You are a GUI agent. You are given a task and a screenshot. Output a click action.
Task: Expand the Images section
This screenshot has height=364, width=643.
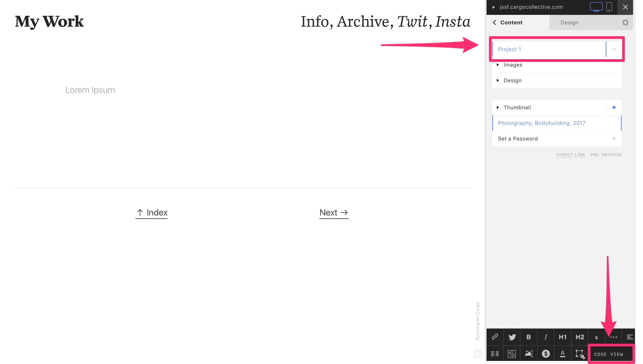point(512,65)
